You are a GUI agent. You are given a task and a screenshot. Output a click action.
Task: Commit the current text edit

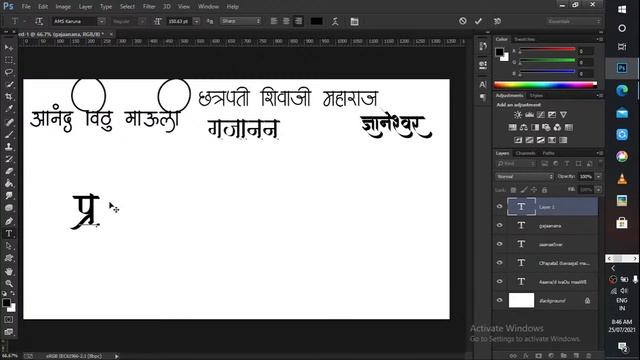(478, 21)
